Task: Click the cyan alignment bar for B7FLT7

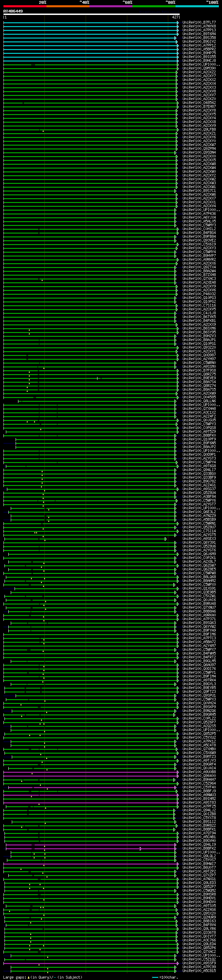Action: tap(91, 23)
